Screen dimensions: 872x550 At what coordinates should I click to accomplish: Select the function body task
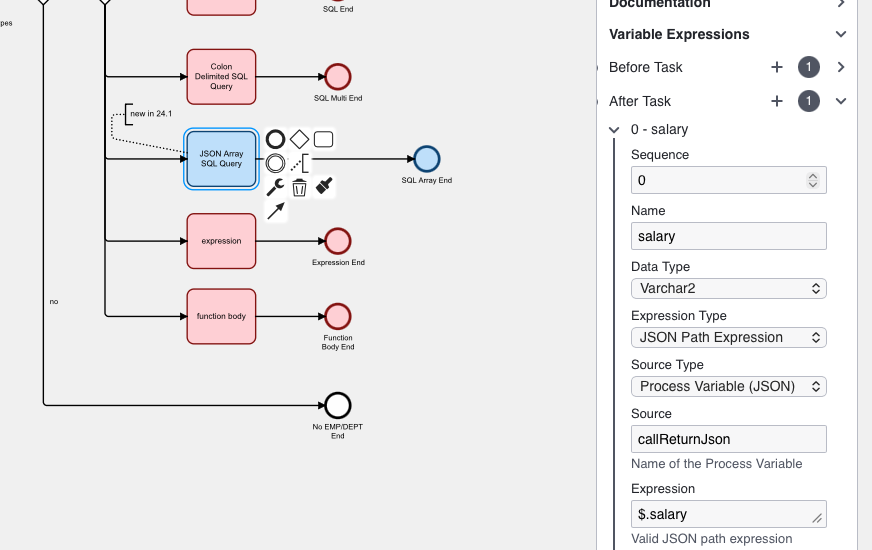click(221, 316)
